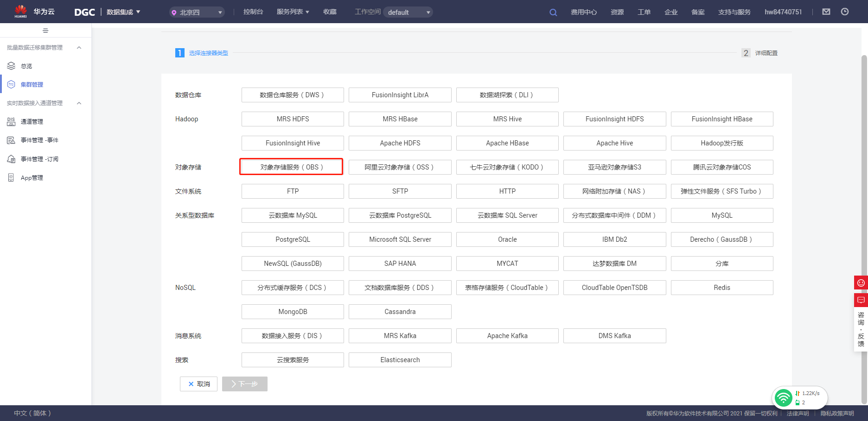Open the 北京四 region dropdown
Viewport: 868px width, 421px height.
coord(197,12)
